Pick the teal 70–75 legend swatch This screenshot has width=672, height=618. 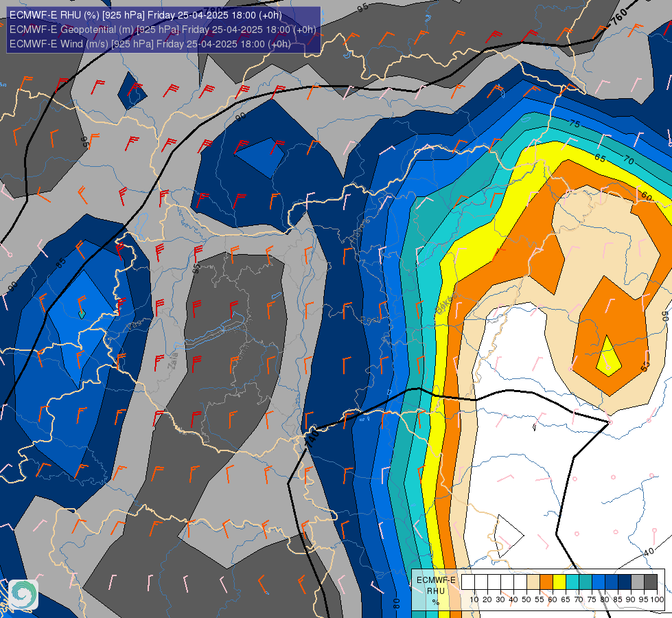[x=586, y=582]
